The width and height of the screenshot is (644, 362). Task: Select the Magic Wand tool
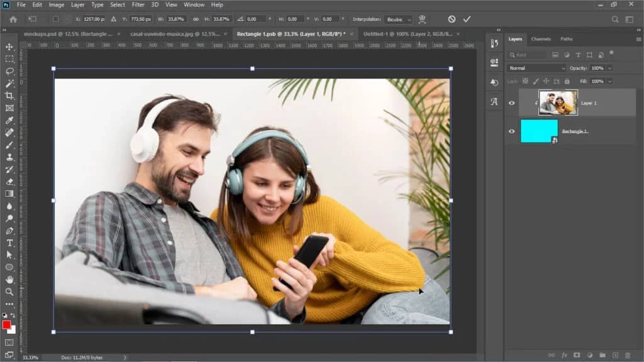9,84
